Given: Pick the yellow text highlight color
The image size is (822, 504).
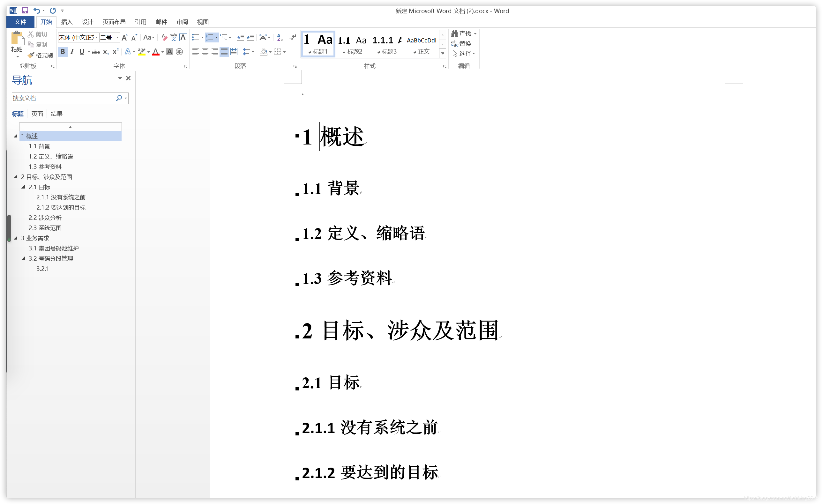Looking at the screenshot, I should pos(142,52).
